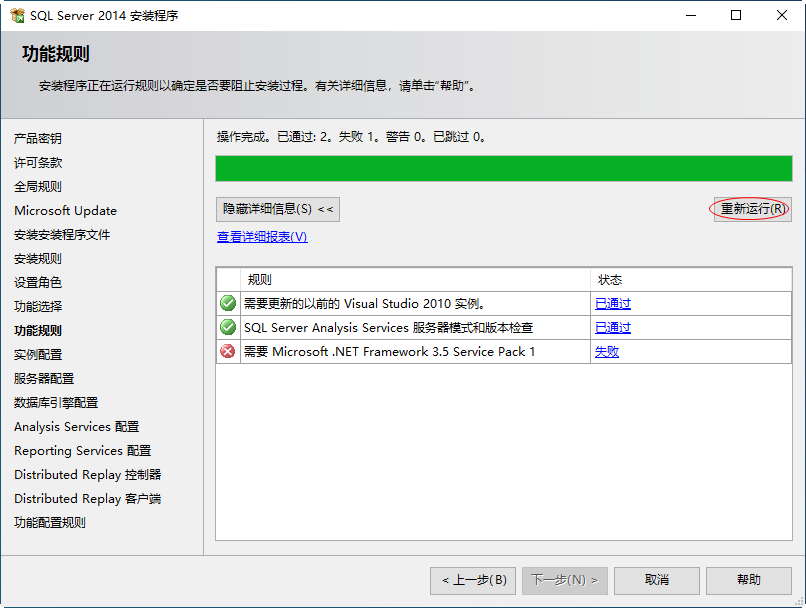Select the 实例配置 step
The width and height of the screenshot is (806, 608).
point(38,355)
